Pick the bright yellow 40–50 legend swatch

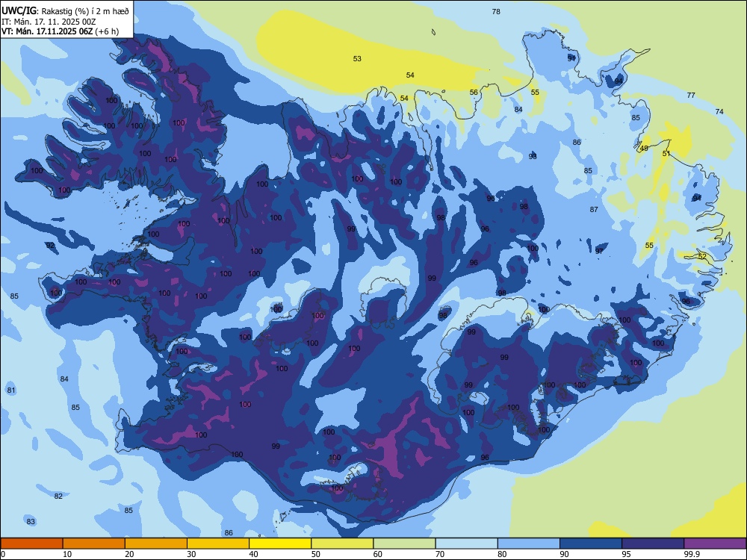[x=280, y=544]
